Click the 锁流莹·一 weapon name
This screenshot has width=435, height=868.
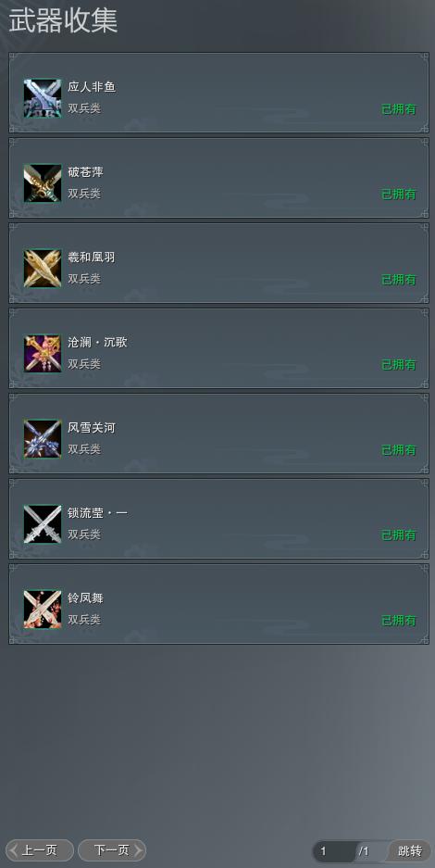pyautogui.click(x=98, y=513)
